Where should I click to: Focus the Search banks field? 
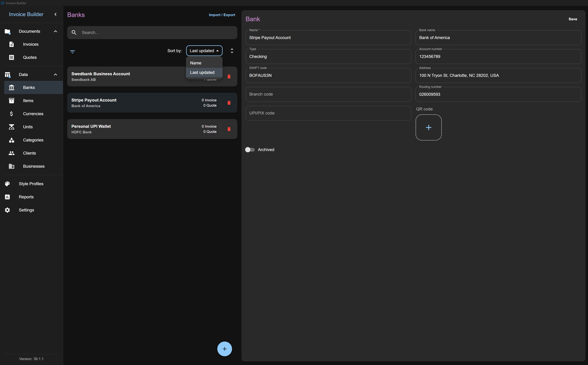pos(152,33)
